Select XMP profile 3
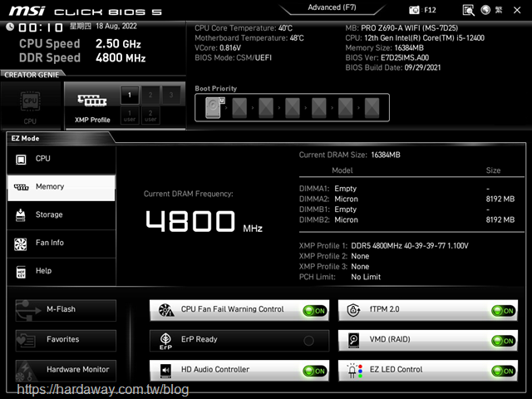 click(171, 95)
